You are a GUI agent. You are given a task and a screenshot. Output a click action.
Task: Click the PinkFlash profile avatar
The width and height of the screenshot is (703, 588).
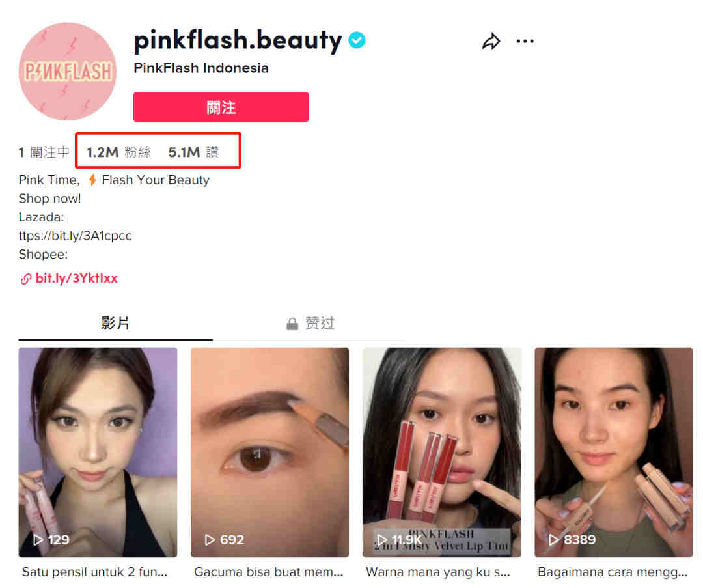(x=68, y=72)
